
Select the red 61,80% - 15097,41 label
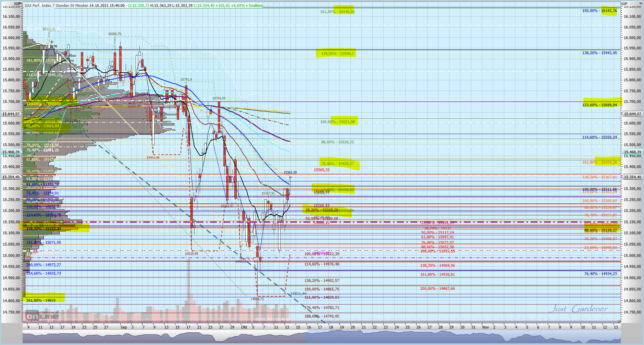click(x=437, y=237)
